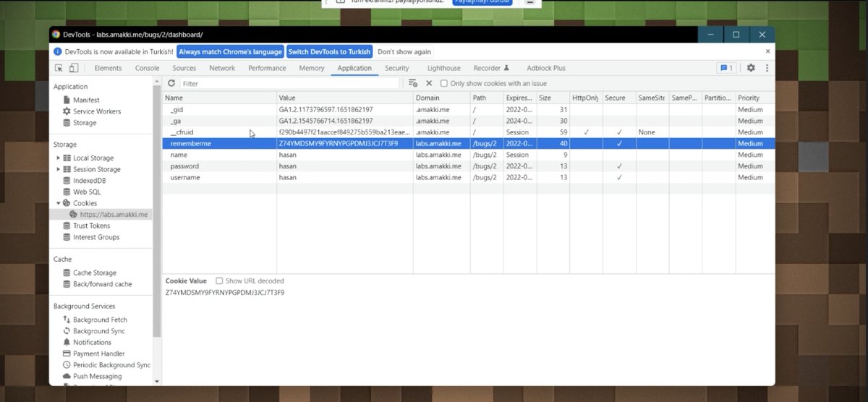Open the Adblock Plus tab

coord(546,68)
